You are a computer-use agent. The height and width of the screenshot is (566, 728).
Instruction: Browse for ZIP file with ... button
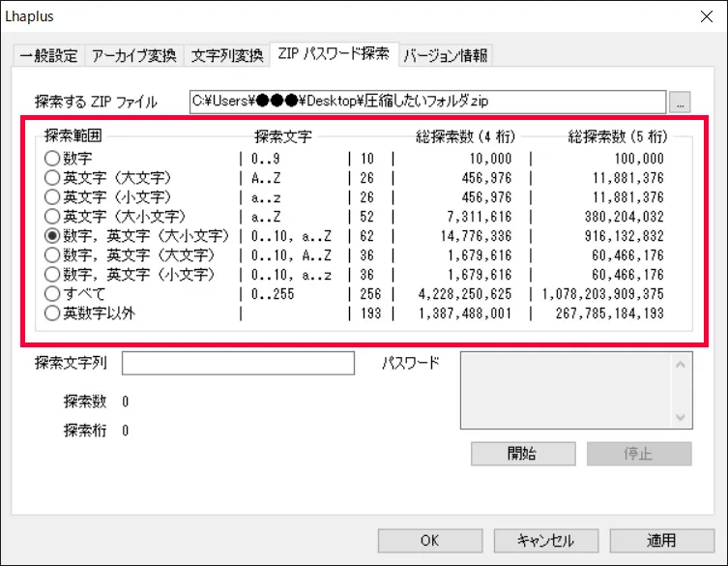(x=680, y=102)
